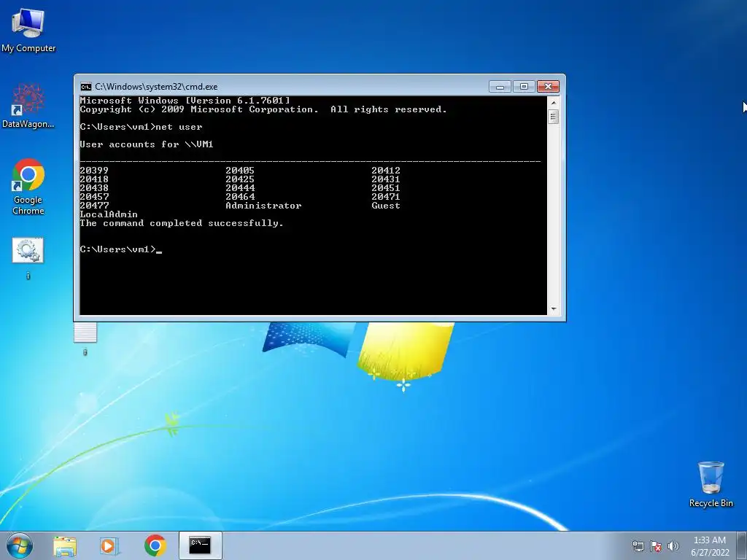Click user account 20425
This screenshot has width=747, height=560.
[x=240, y=179]
